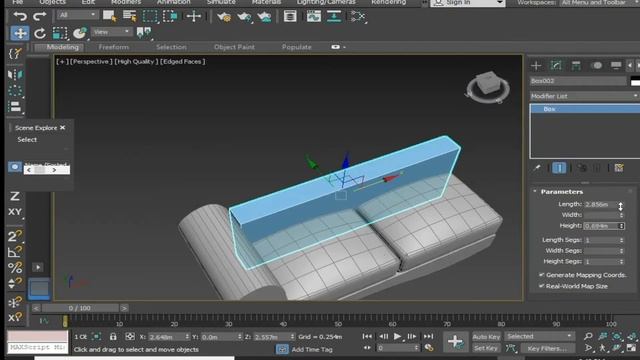The height and width of the screenshot is (360, 640).
Task: Open the Modifiers menu
Action: pos(126,2)
